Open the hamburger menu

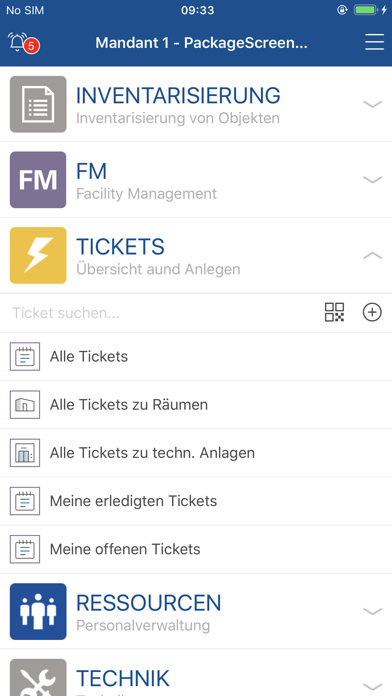[x=374, y=42]
